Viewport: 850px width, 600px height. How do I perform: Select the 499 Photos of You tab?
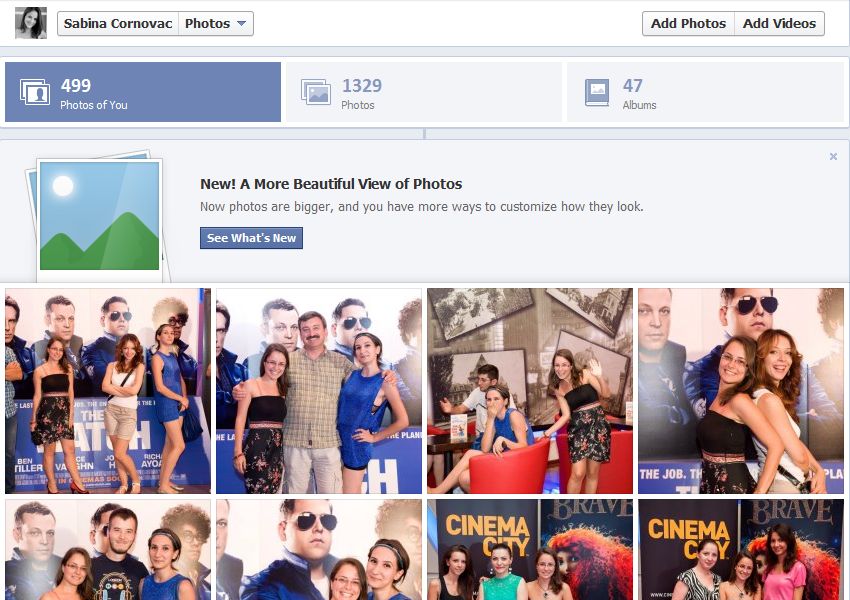(143, 92)
